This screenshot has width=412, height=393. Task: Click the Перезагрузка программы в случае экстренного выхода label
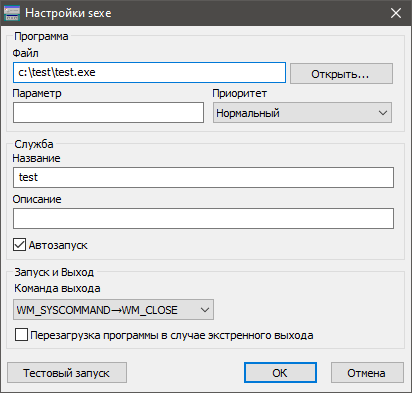pyautogui.click(x=172, y=335)
